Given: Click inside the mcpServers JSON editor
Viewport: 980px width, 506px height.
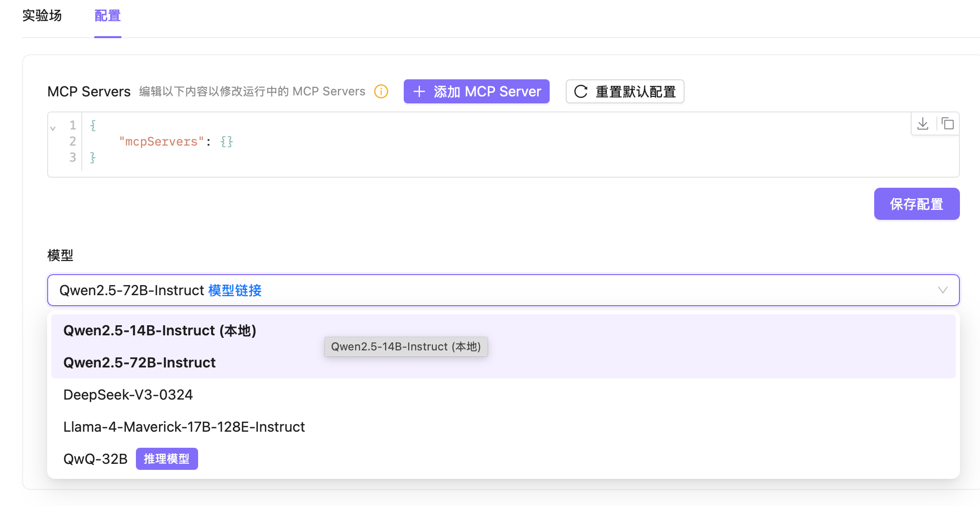Looking at the screenshot, I should pos(503,145).
